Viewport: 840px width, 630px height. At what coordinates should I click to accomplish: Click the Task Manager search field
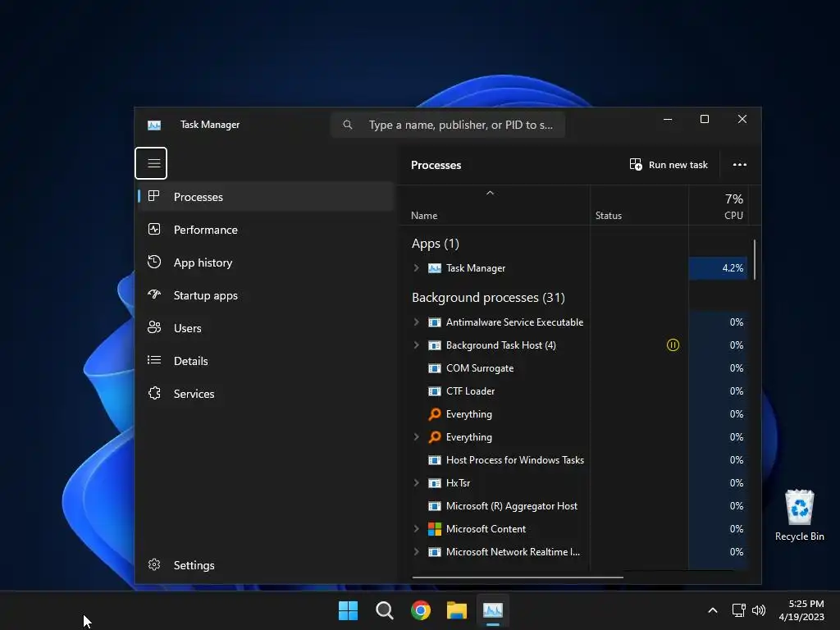[448, 125]
